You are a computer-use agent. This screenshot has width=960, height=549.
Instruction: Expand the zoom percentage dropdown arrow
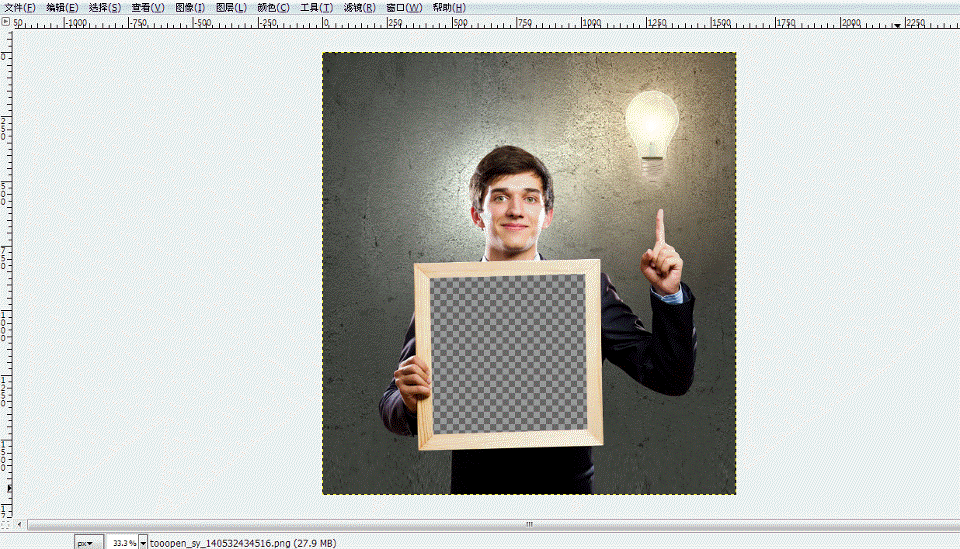click(143, 543)
